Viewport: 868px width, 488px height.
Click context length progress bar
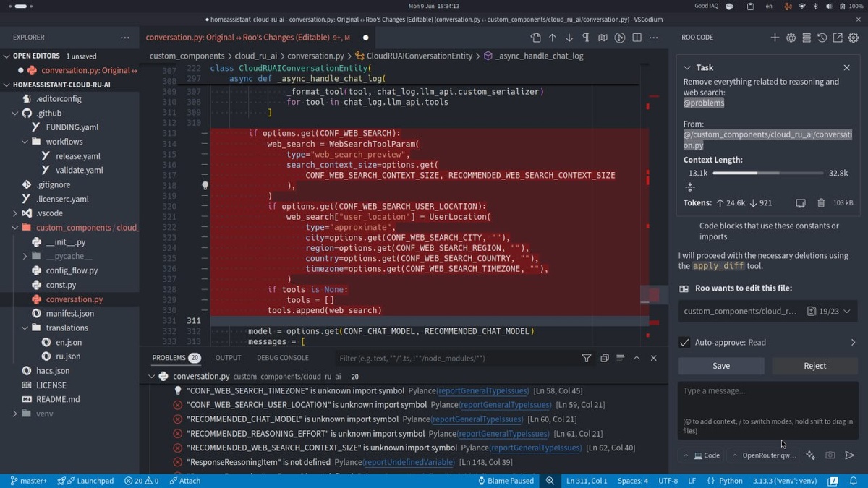(x=768, y=174)
